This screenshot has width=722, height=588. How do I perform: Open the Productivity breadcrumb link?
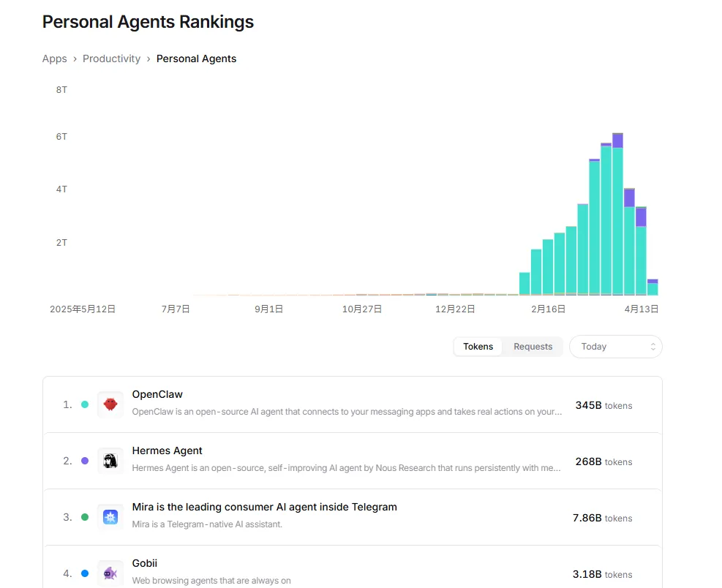click(x=111, y=59)
